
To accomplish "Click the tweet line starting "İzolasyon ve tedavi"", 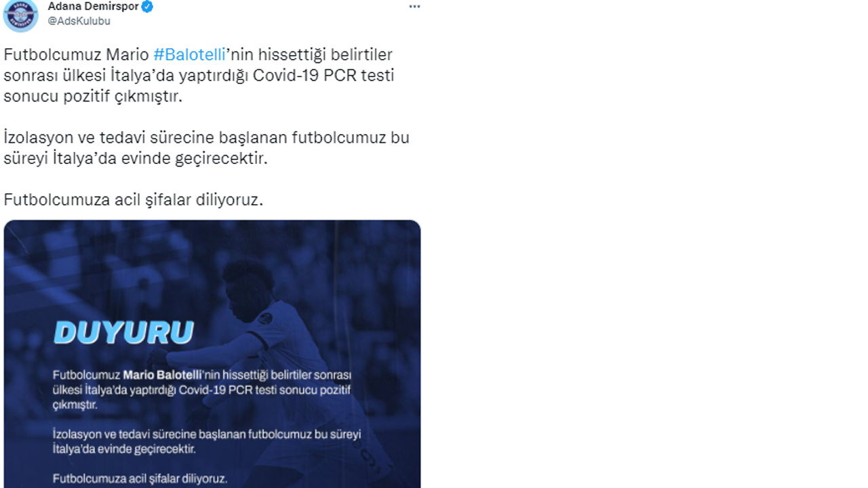I will tap(206, 138).
